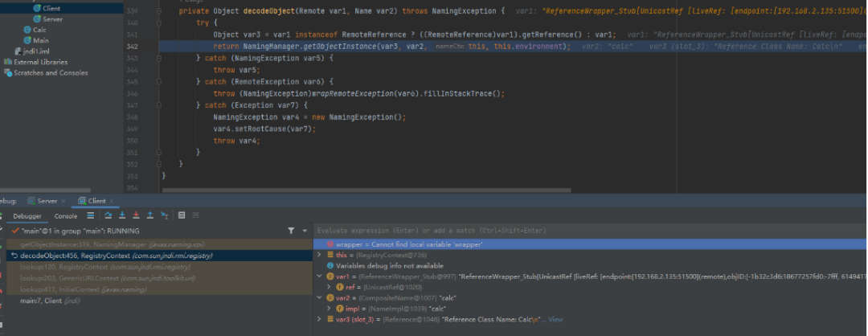
Task: Close the Client debug tab
Action: (x=111, y=201)
